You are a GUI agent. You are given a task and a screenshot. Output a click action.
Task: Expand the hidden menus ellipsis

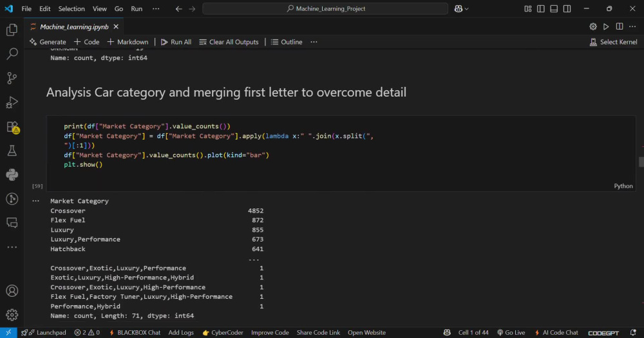pos(156,8)
